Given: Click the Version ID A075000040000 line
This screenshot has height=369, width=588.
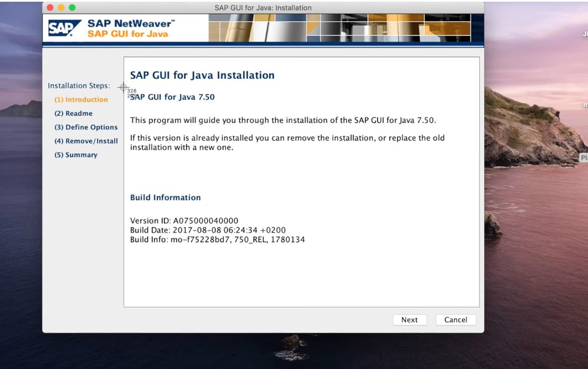Looking at the screenshot, I should [x=184, y=221].
